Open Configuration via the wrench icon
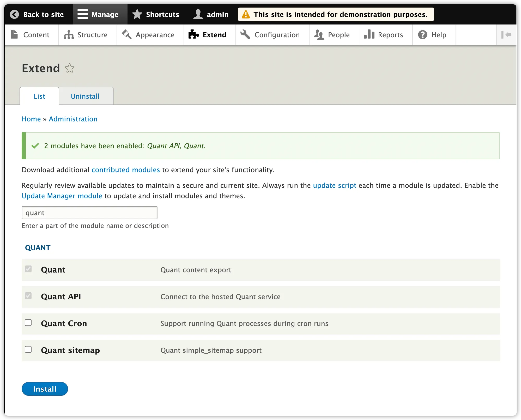The height and width of the screenshot is (420, 521). click(x=245, y=34)
